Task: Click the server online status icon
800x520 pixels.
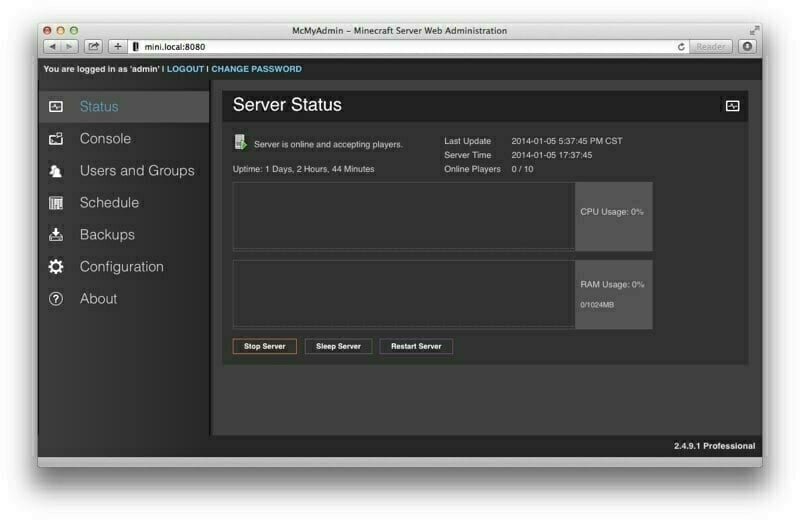Action: click(240, 142)
